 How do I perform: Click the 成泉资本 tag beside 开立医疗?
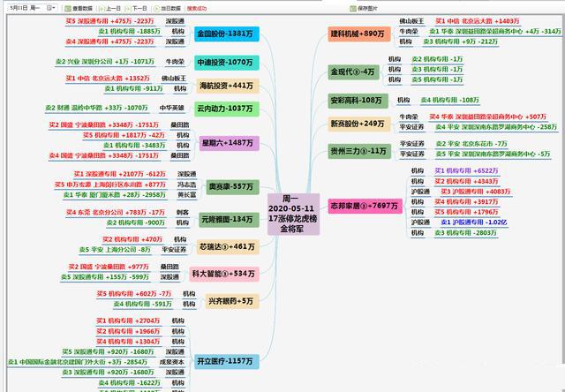click(172, 362)
